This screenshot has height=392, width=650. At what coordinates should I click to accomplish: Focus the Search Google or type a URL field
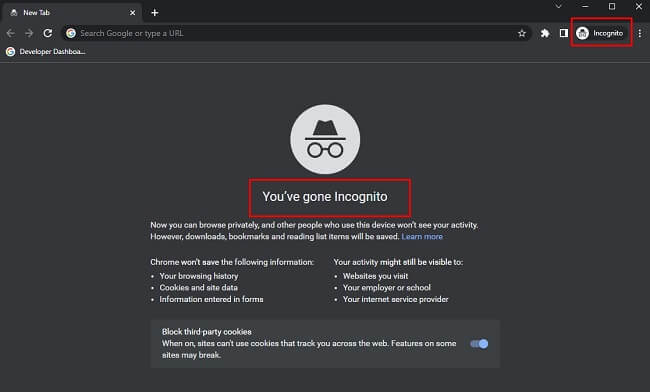click(296, 33)
